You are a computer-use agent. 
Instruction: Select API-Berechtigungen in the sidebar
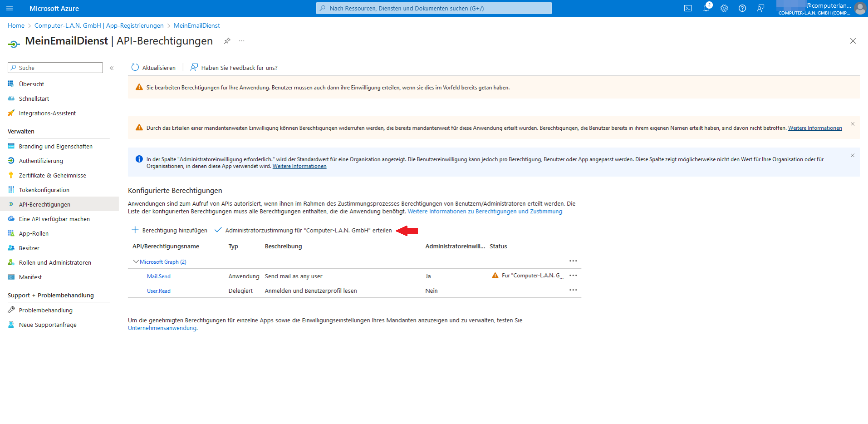click(59, 204)
